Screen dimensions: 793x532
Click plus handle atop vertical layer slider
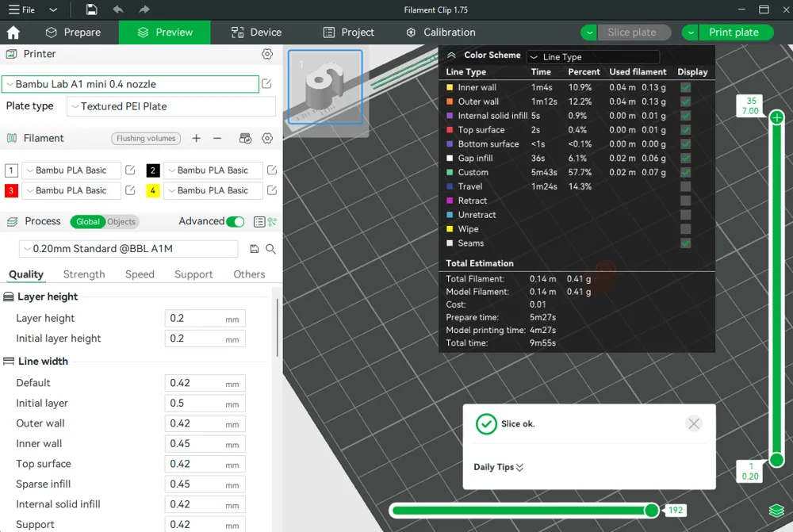point(777,118)
